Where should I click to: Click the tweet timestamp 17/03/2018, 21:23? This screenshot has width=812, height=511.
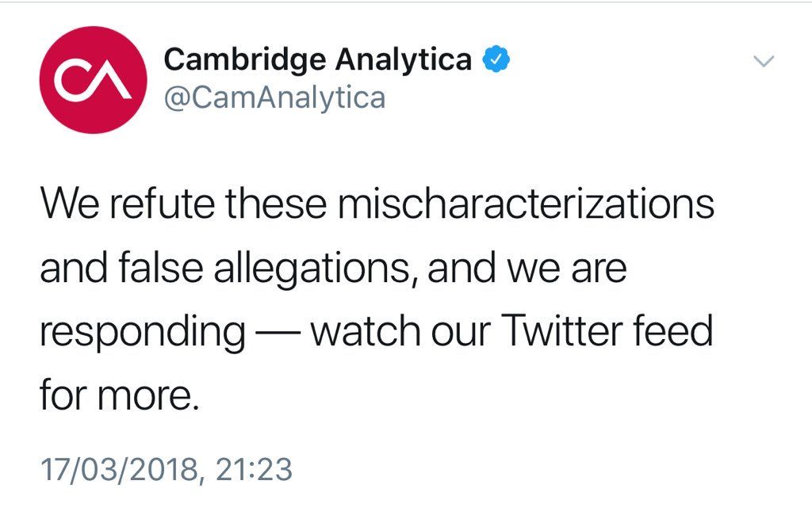pos(166,469)
